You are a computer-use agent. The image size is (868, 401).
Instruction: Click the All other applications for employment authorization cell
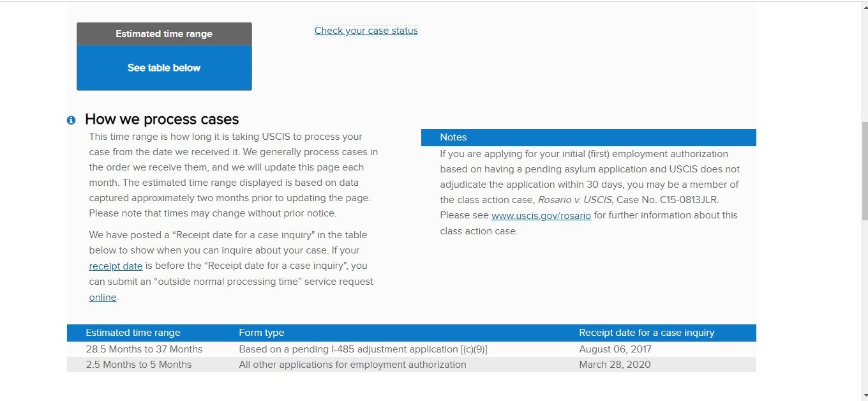(353, 365)
